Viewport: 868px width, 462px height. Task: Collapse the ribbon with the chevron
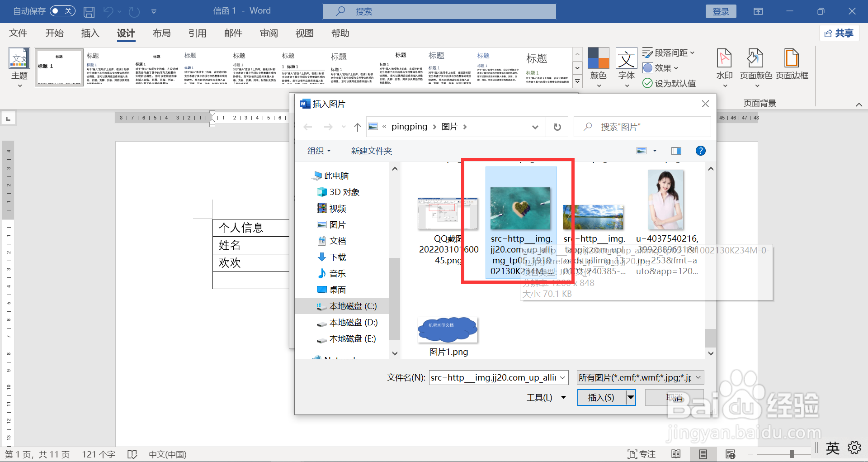point(859,105)
